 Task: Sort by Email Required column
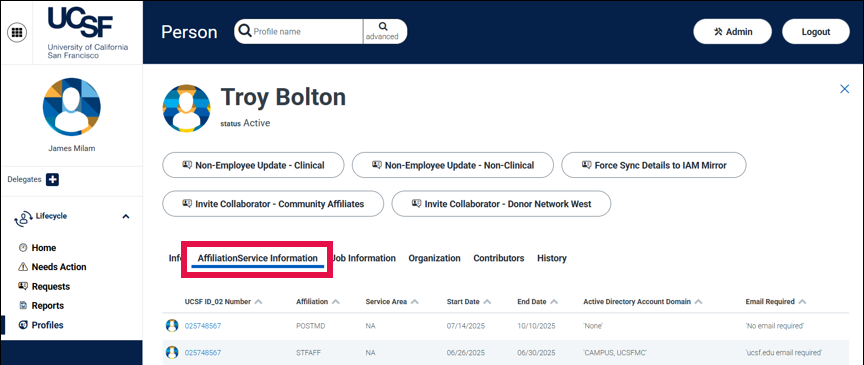[776, 302]
